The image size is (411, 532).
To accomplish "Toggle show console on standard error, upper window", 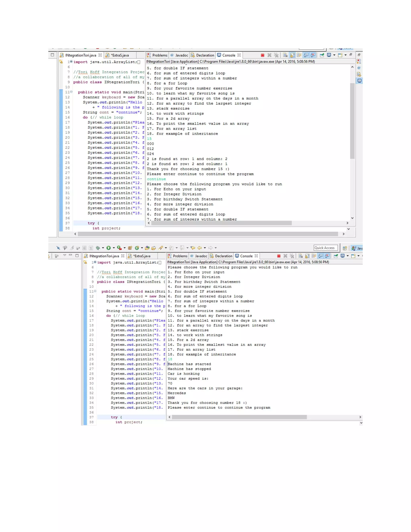I will tap(313, 55).
